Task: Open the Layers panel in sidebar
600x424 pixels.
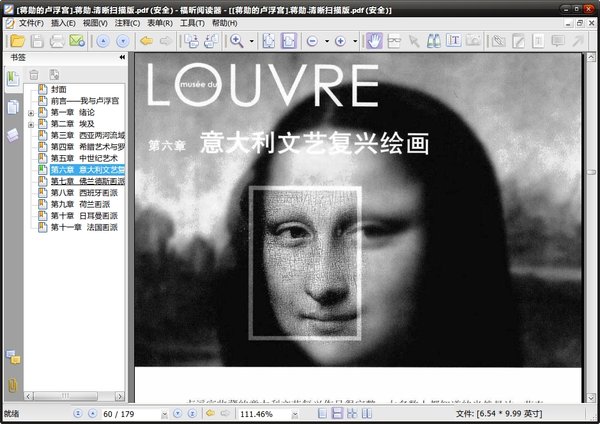Action: (12, 134)
